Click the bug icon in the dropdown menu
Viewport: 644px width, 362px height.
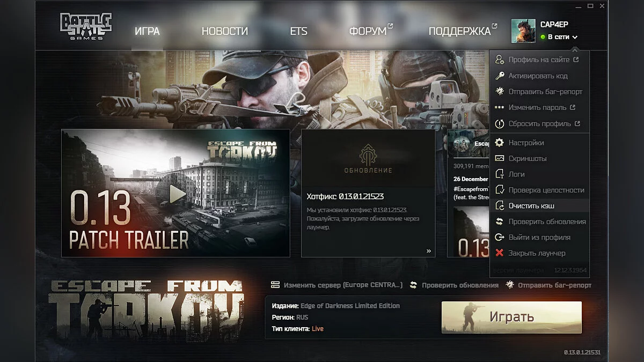tap(500, 92)
